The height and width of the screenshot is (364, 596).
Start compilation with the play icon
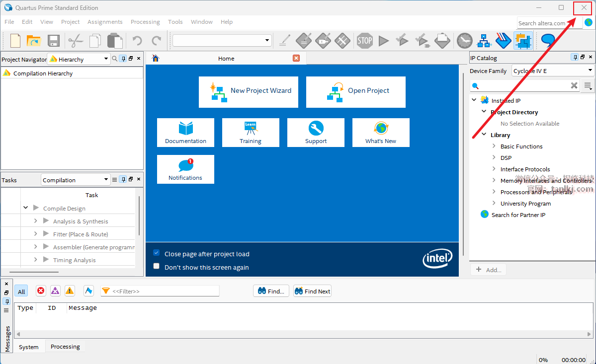pyautogui.click(x=383, y=40)
